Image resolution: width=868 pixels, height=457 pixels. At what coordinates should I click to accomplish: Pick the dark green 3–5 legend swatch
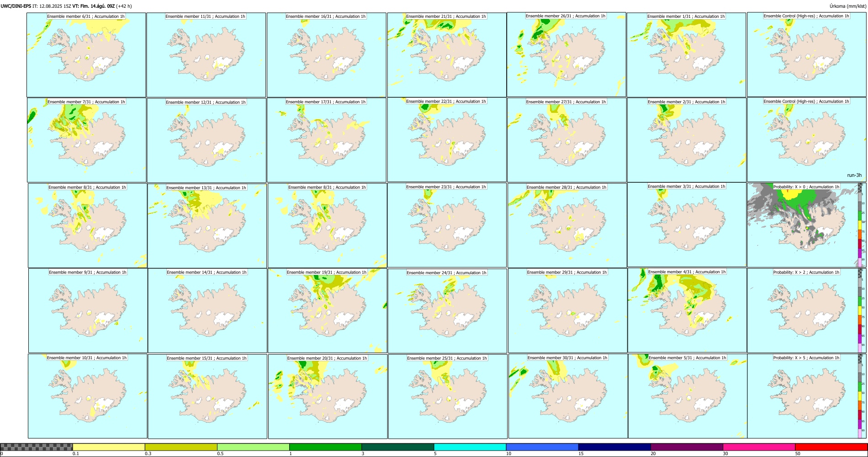pos(397,447)
